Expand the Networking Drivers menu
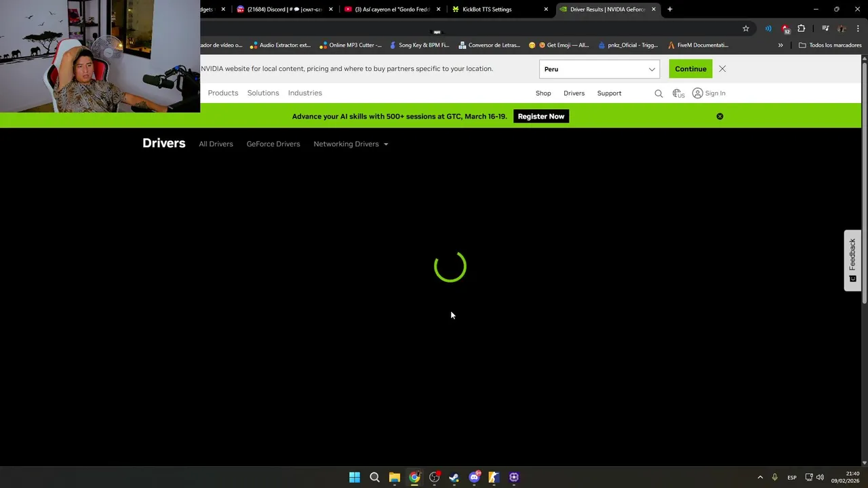Image resolution: width=868 pixels, height=488 pixels. pyautogui.click(x=351, y=144)
